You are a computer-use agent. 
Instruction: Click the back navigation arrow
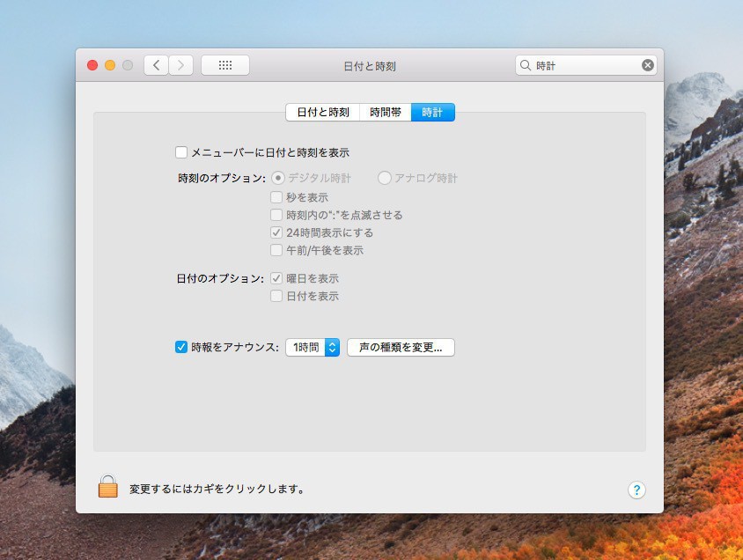[x=157, y=65]
